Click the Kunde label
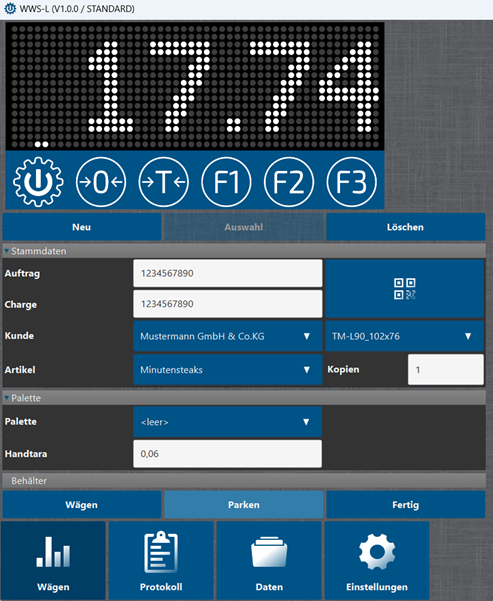Screen dimensions: 493x601 (x=19, y=336)
